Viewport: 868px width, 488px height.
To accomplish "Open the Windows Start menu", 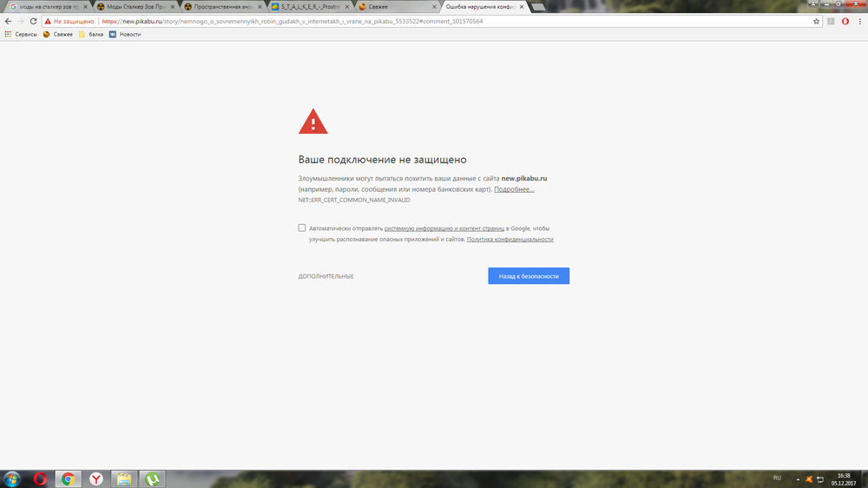I will tap(12, 478).
